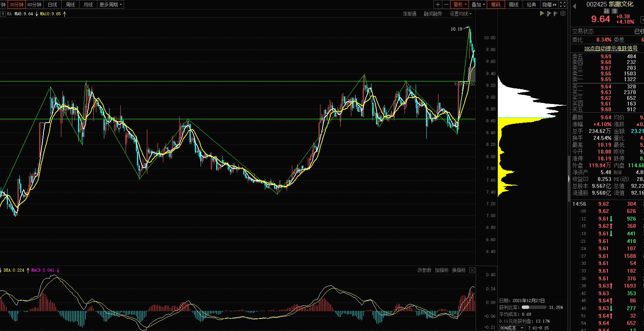Open DK点自动提示涨跌信号 link
The width and height of the screenshot is (644, 331).
click(x=611, y=48)
